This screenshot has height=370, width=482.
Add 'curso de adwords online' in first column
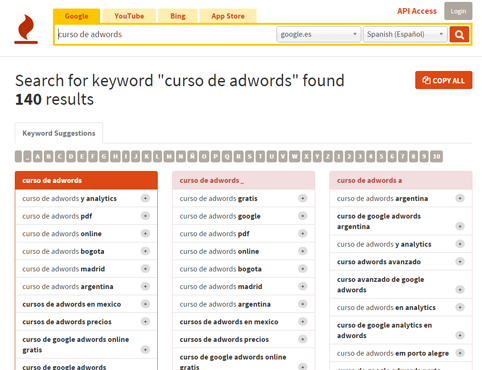coord(145,233)
